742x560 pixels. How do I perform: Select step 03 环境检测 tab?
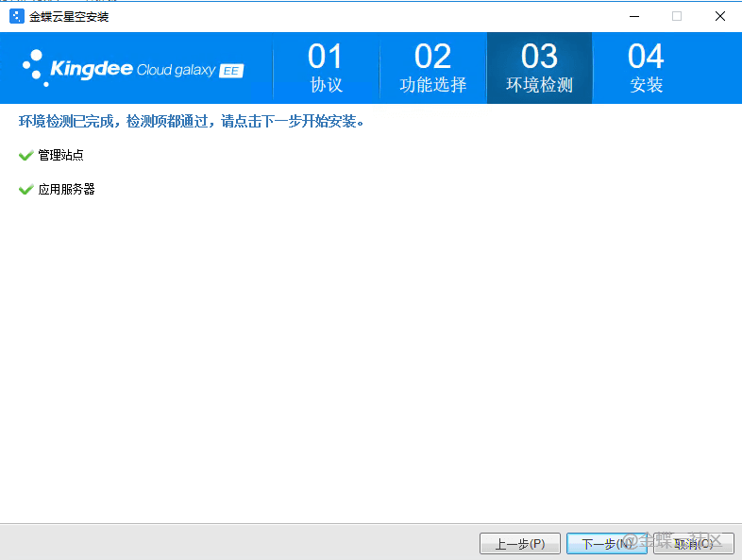pos(539,68)
